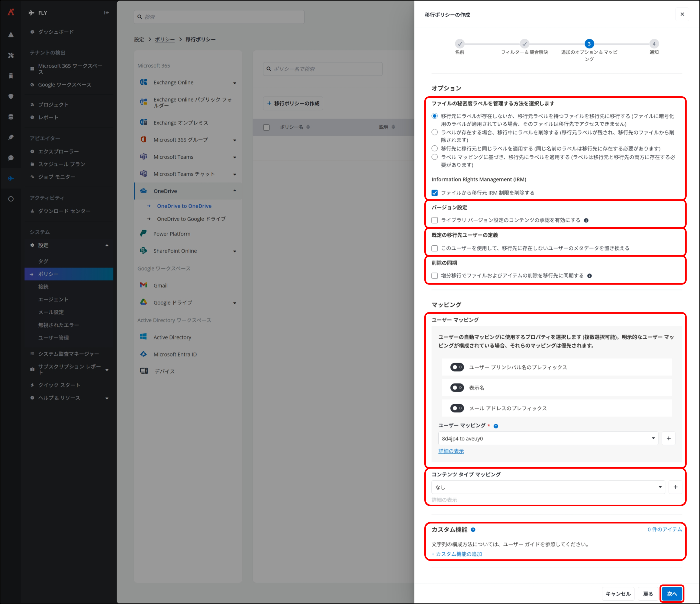This screenshot has width=700, height=604.
Task: Click info icon beside 削除の同期 checkbox label
Action: coord(589,276)
